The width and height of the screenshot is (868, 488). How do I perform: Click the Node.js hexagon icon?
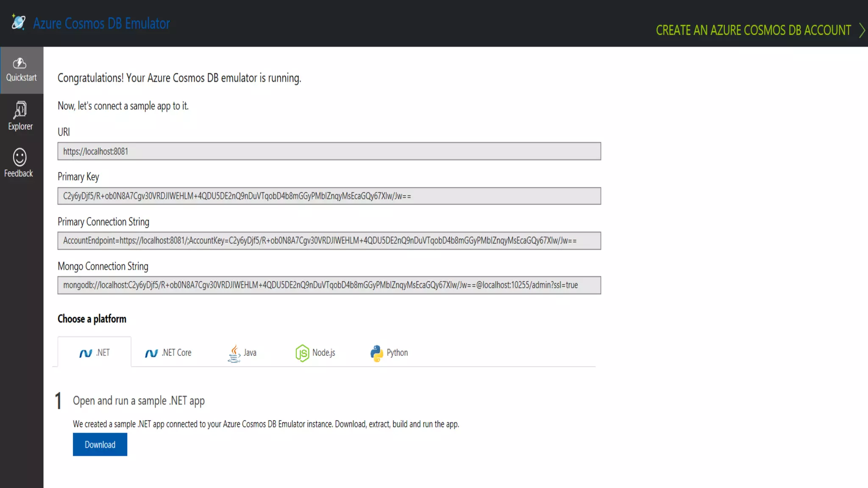point(302,353)
